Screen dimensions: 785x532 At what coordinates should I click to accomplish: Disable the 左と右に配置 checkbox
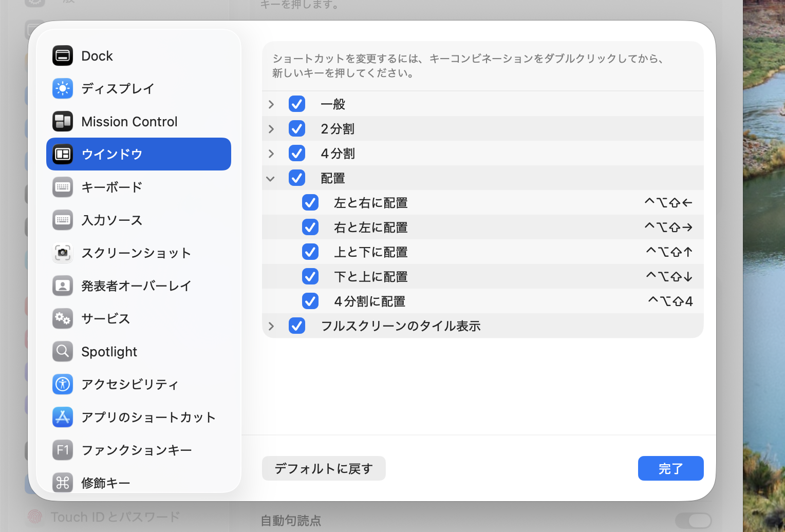[x=310, y=202]
